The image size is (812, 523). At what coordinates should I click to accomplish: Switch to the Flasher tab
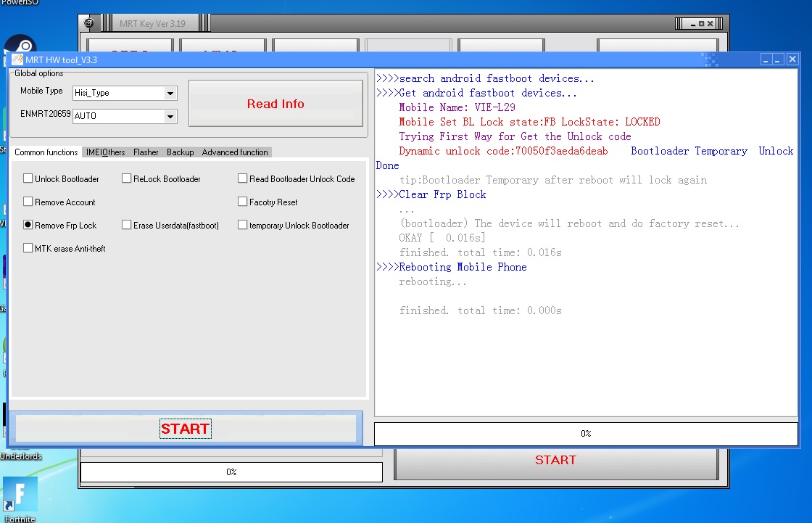pyautogui.click(x=146, y=152)
